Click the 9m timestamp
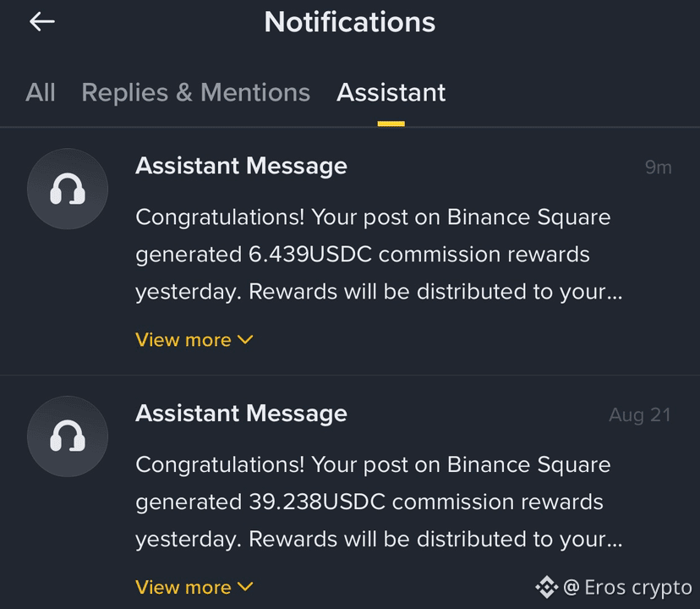The image size is (700, 609). pyautogui.click(x=659, y=167)
